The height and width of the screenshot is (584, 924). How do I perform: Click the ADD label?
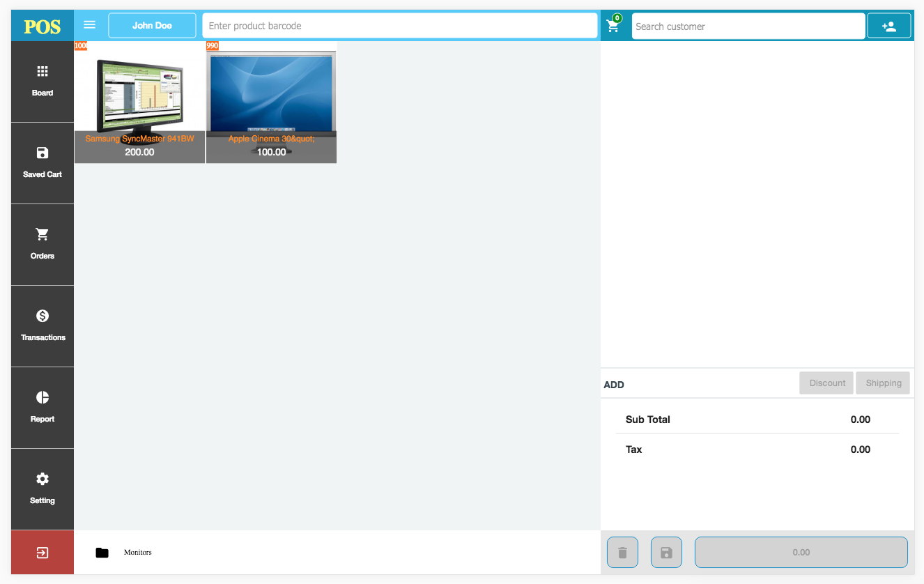pyautogui.click(x=614, y=385)
